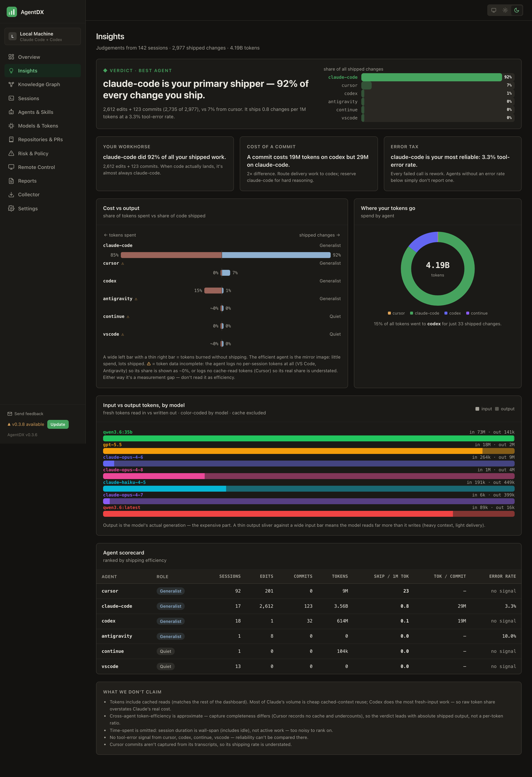This screenshot has width=532, height=777.
Task: Click the verdict diamond icon
Action: tap(105, 70)
